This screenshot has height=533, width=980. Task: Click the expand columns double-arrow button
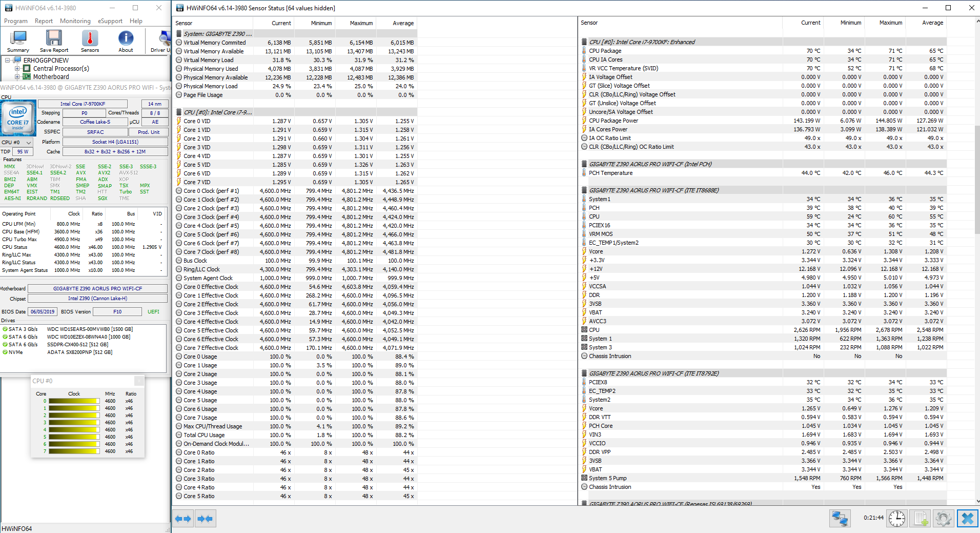[x=183, y=519]
